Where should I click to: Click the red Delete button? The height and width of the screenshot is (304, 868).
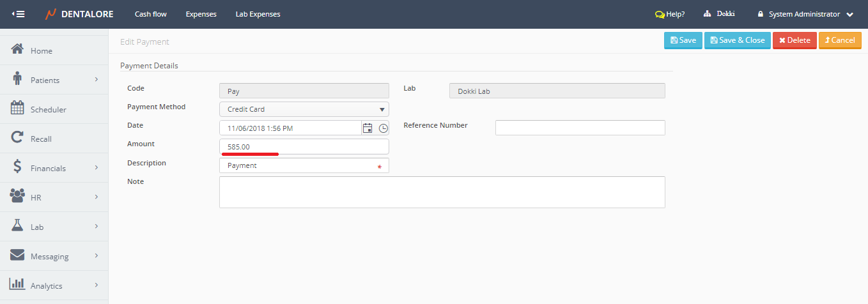point(794,40)
